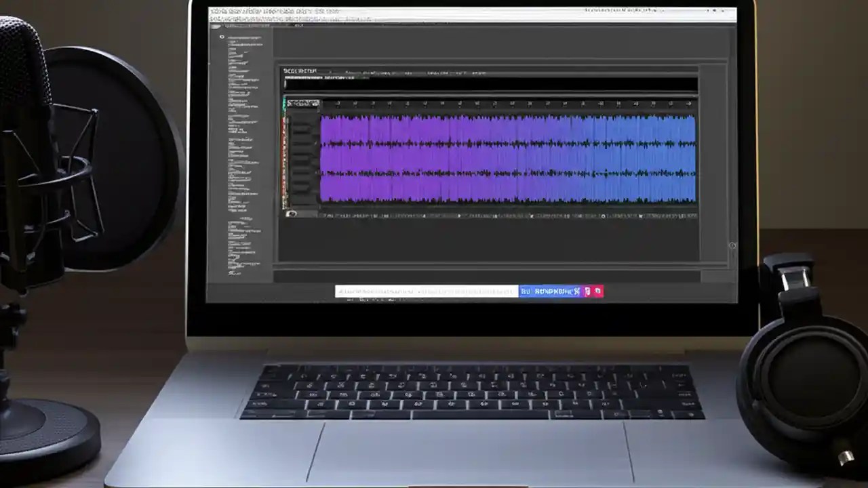Select the pink clip icon beside the blue button
Screen dimensions: 868x488
(587, 290)
